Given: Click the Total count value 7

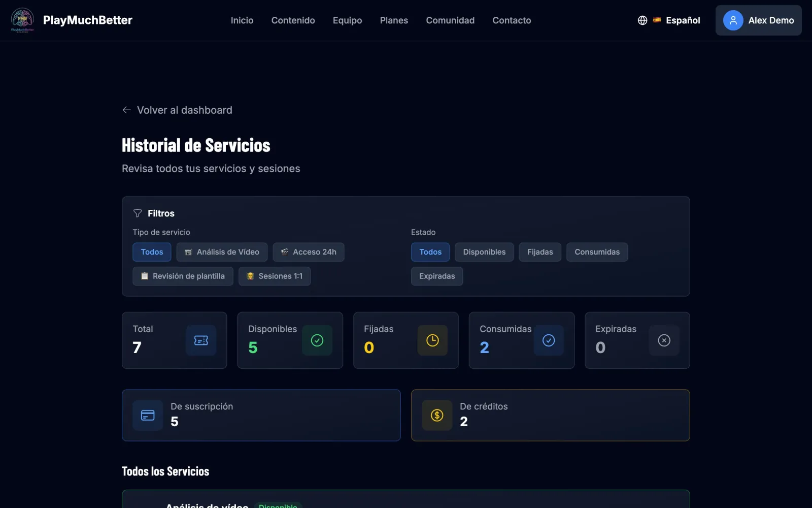Looking at the screenshot, I should pyautogui.click(x=137, y=347).
